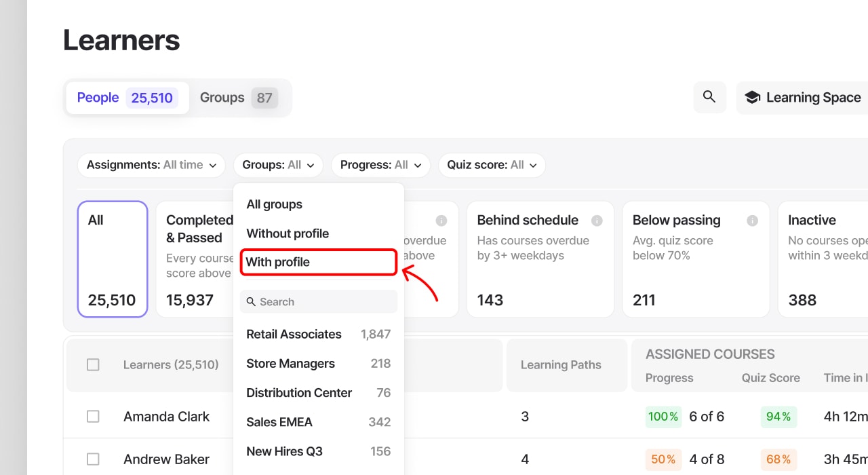This screenshot has width=868, height=475.
Task: Click Andrew Baker's 68% quiz score badge
Action: (x=778, y=459)
